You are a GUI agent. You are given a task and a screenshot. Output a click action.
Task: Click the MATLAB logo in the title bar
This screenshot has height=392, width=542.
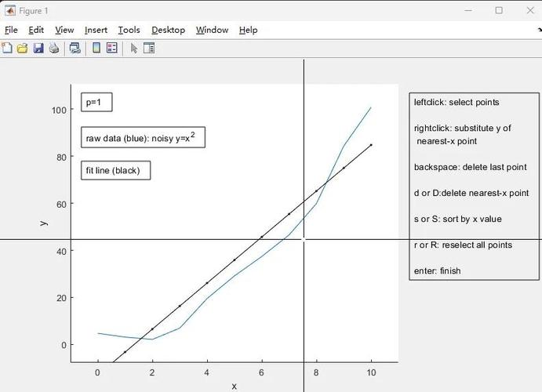tap(9, 11)
